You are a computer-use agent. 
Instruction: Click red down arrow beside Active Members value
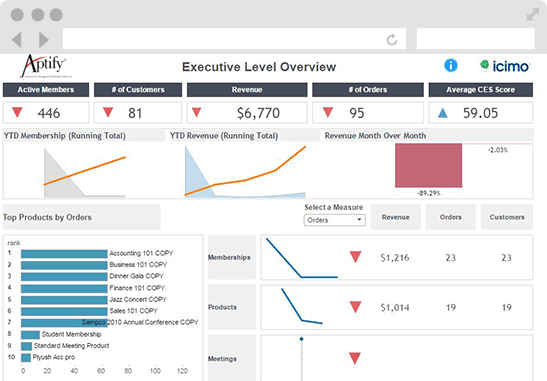[17, 112]
